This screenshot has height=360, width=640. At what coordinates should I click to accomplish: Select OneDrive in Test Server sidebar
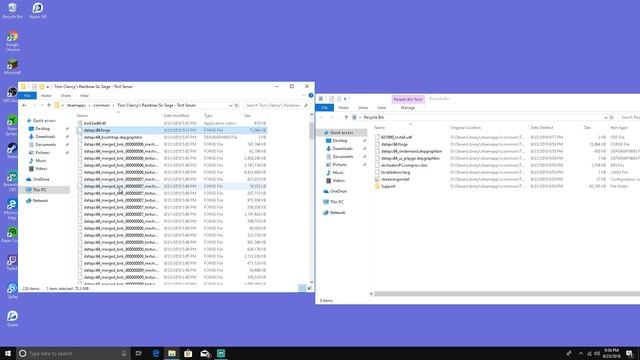[x=38, y=179]
